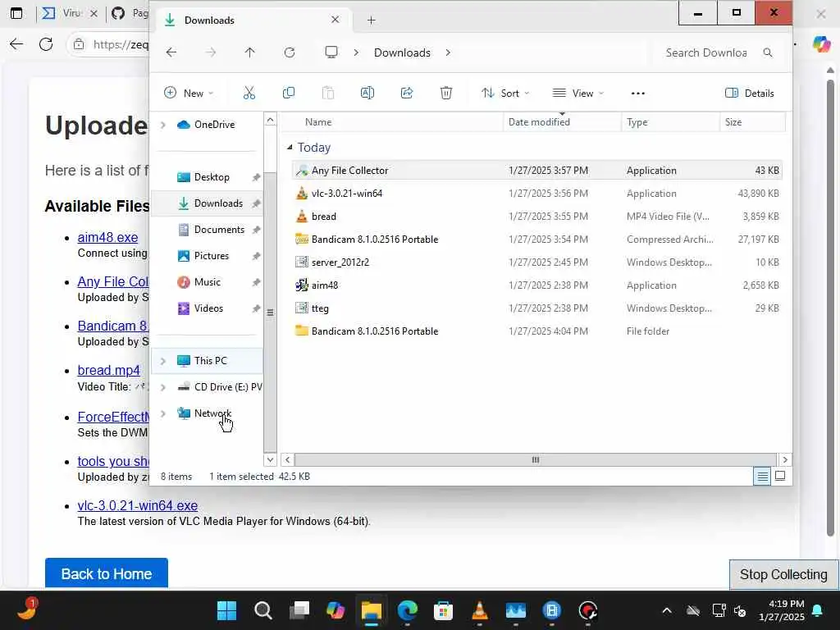The height and width of the screenshot is (630, 840).
Task: Expand the This PC tree node
Action: pos(163,361)
